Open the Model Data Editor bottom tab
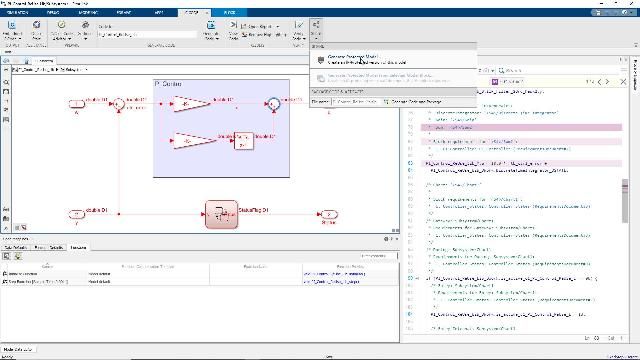 18,349
